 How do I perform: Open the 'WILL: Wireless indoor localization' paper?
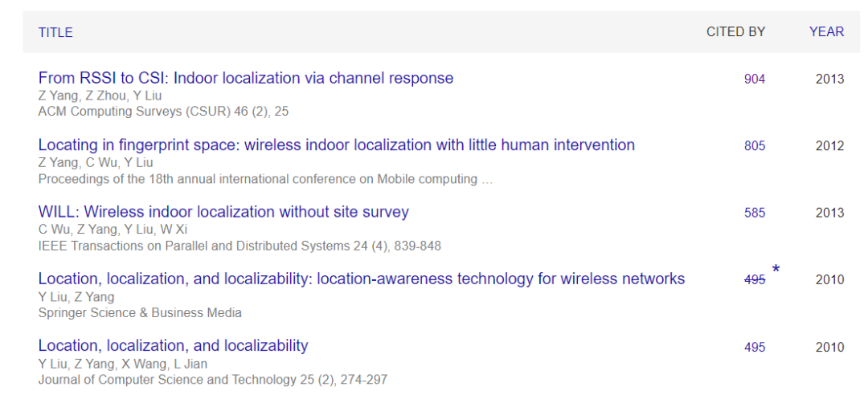tap(223, 212)
